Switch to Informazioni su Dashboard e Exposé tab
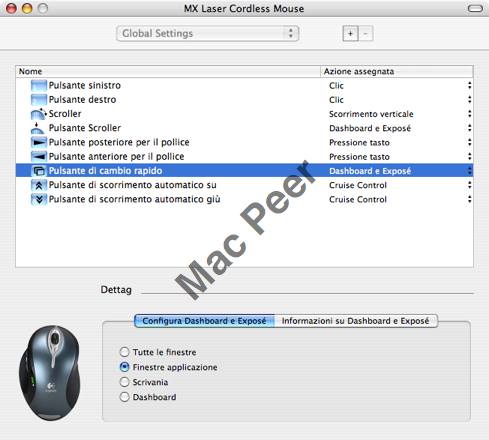Screen dimensions: 489x440 click(356, 321)
